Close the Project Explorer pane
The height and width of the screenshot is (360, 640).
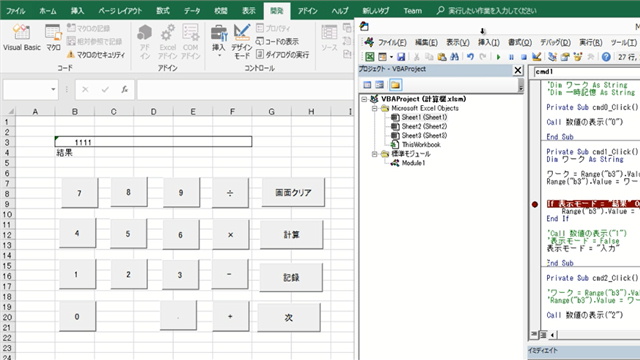pyautogui.click(x=518, y=70)
